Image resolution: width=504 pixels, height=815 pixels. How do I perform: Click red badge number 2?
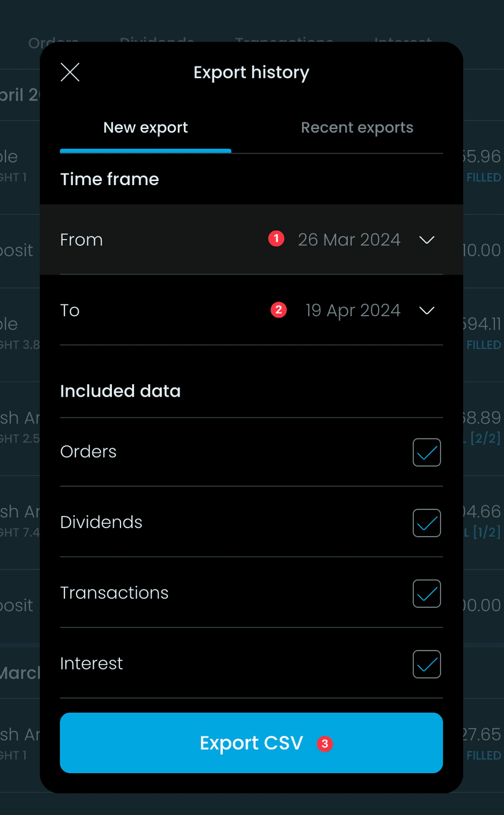pos(279,310)
